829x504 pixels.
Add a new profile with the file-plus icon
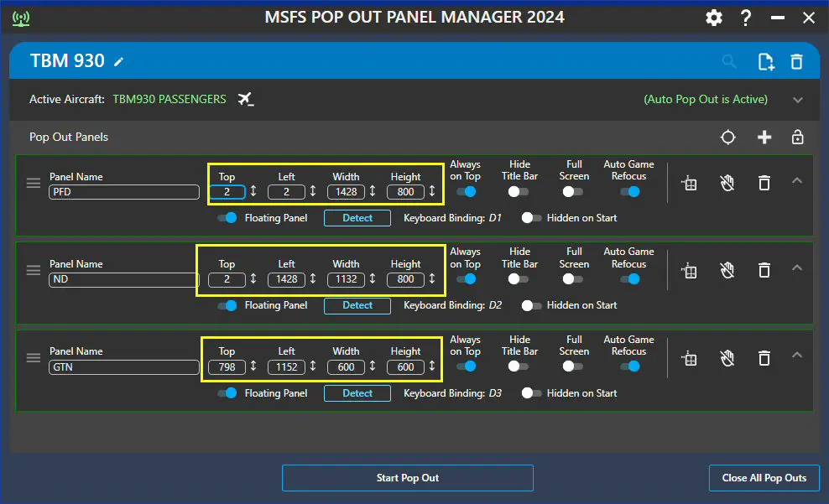coord(765,62)
